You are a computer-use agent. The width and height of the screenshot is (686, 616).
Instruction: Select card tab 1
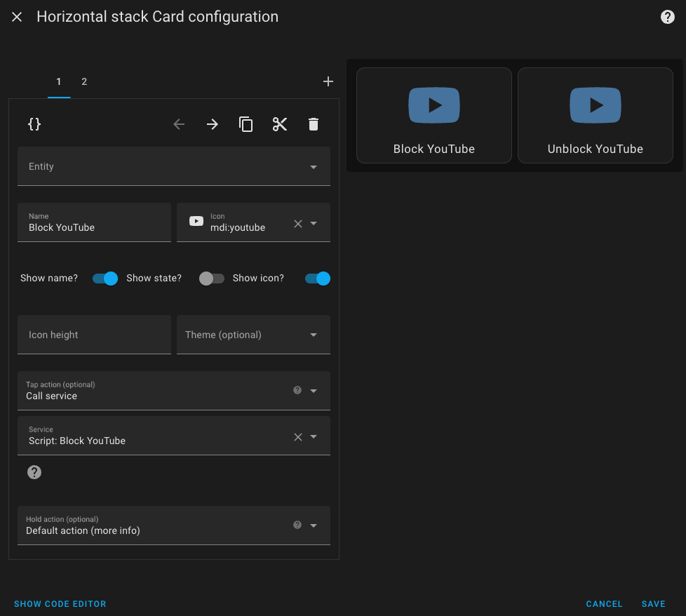59,81
